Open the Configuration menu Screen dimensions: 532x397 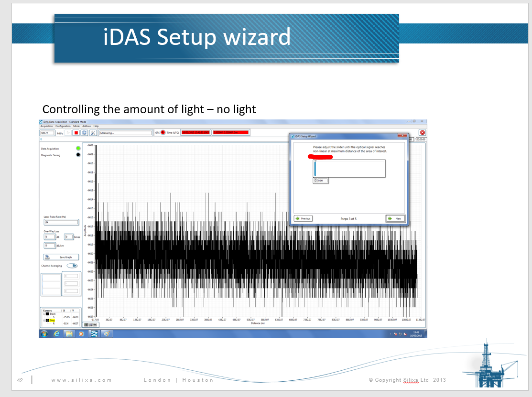click(x=63, y=126)
